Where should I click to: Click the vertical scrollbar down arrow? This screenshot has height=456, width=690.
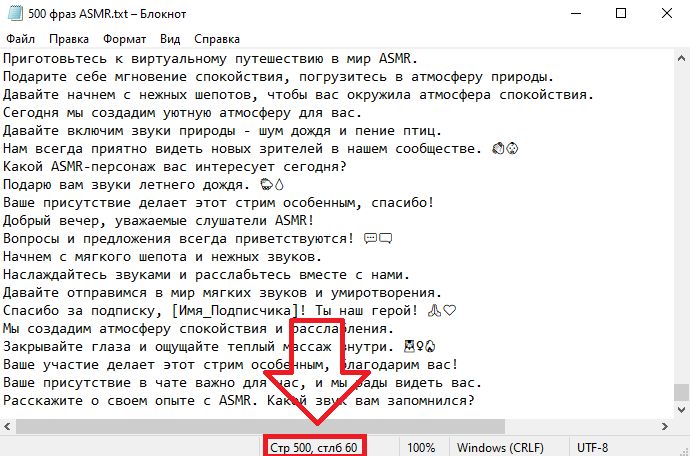[x=681, y=410]
